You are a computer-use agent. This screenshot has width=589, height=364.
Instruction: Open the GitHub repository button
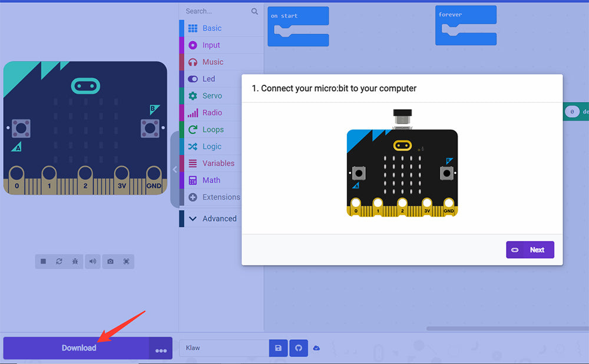[298, 348]
